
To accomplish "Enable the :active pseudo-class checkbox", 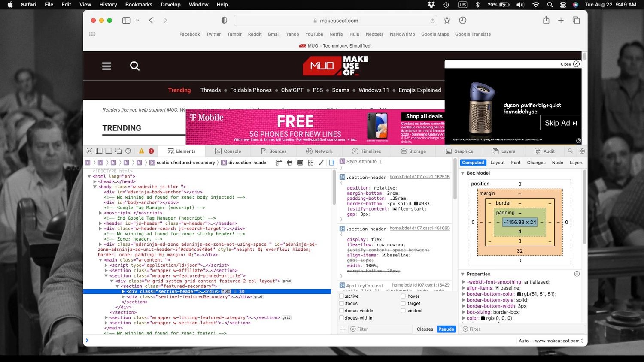I will 342,296.
